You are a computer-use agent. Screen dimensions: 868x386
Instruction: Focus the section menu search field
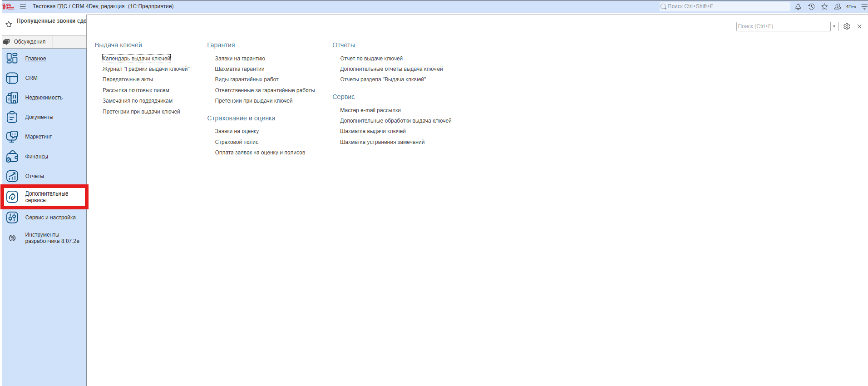tap(783, 26)
